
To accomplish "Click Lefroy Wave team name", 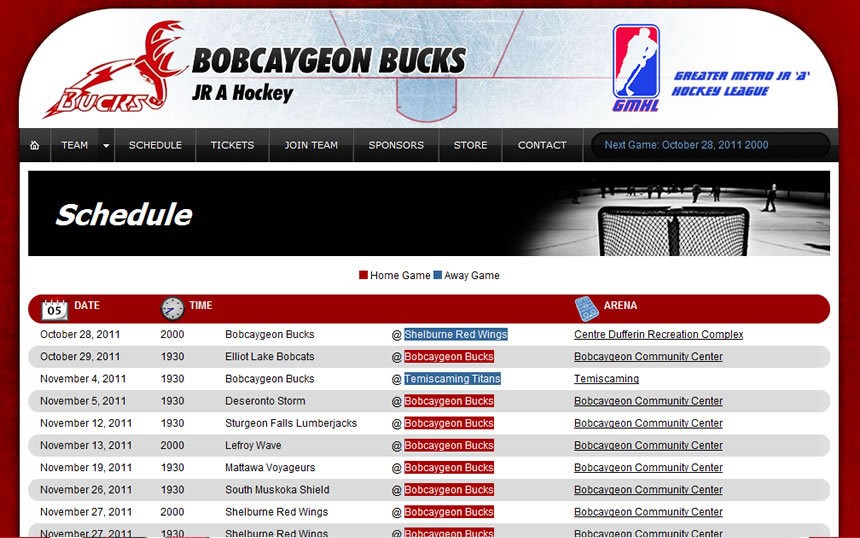I will (x=253, y=445).
